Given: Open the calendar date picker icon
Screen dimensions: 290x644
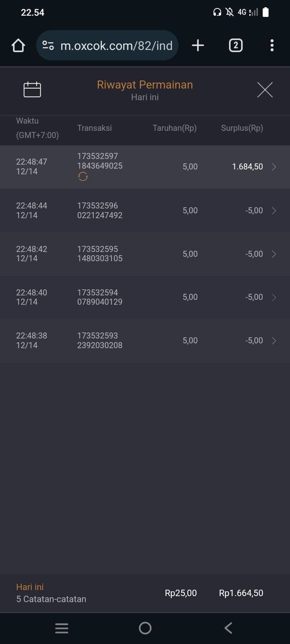Looking at the screenshot, I should pos(32,89).
